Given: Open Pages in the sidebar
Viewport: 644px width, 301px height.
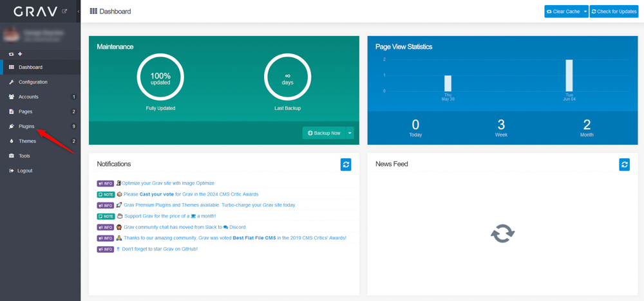Looking at the screenshot, I should (40, 111).
